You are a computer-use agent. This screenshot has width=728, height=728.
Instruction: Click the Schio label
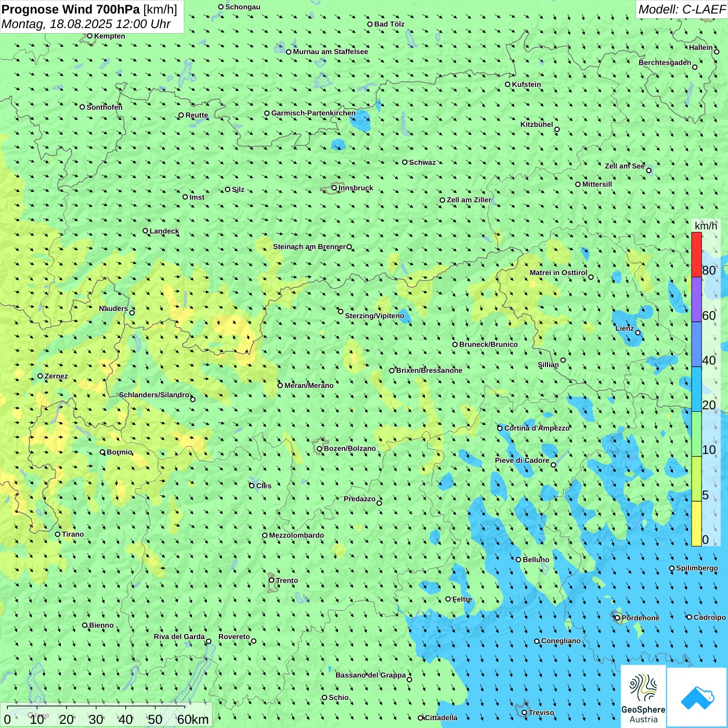(x=339, y=697)
